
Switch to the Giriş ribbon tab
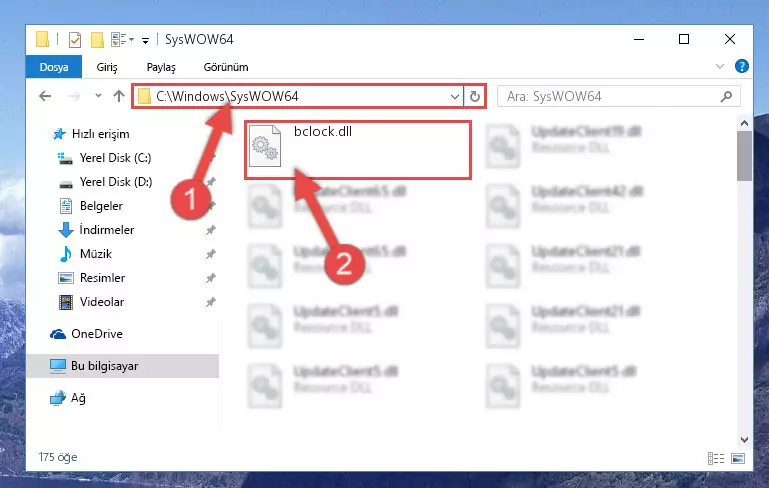tap(107, 67)
